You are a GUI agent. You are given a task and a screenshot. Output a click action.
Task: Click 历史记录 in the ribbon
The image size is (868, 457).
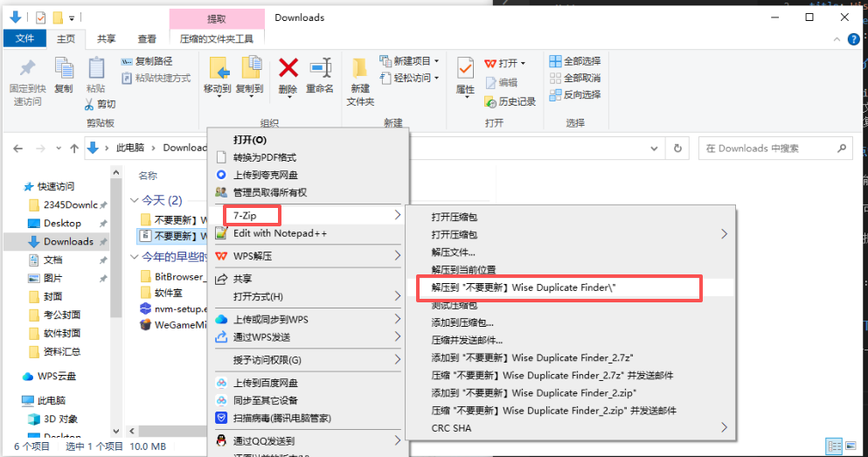point(510,102)
